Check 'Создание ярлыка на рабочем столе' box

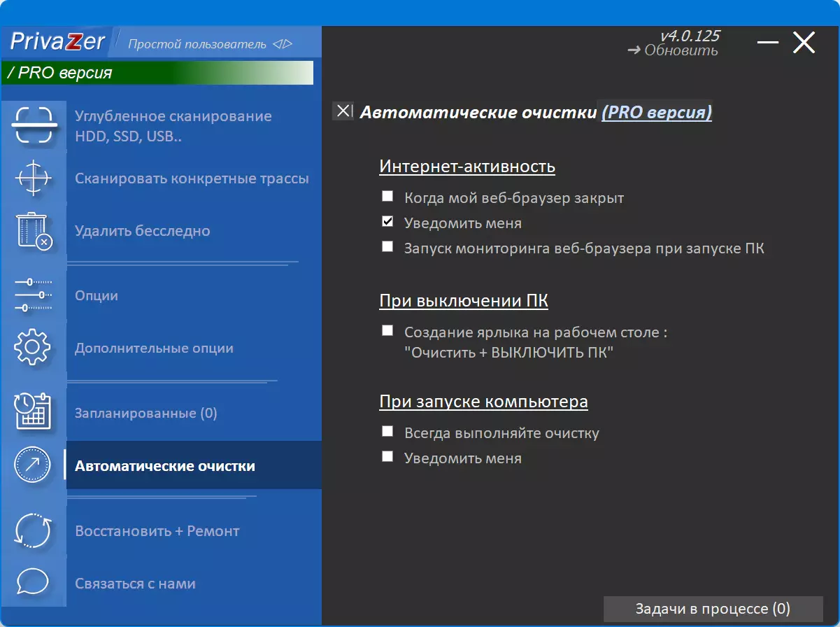(x=387, y=331)
